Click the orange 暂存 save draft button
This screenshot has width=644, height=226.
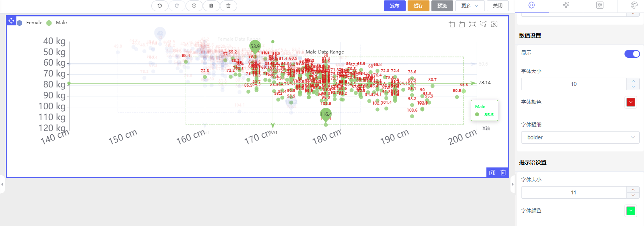pos(418,6)
